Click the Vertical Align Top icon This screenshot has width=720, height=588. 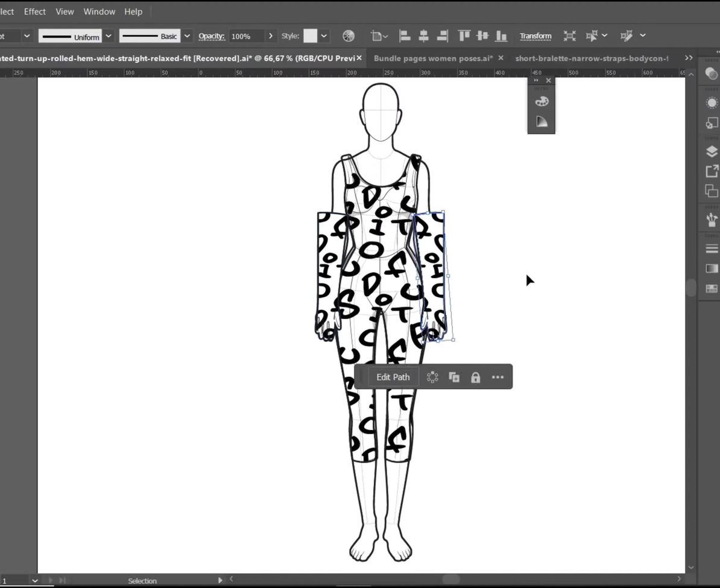coord(464,36)
